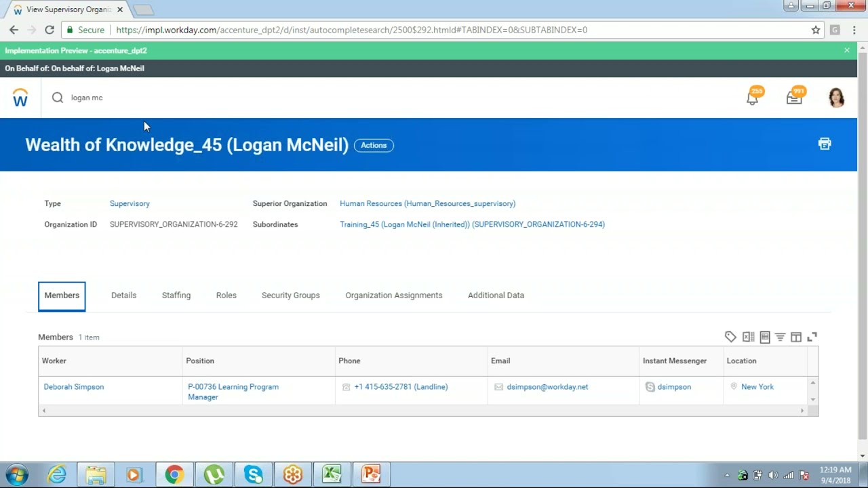Click table vertical scroll down arrow

tap(812, 399)
